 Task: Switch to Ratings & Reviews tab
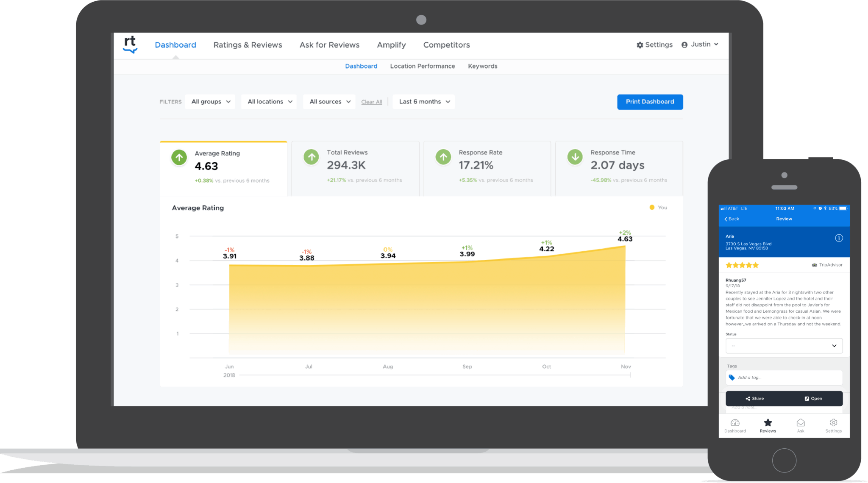click(248, 45)
